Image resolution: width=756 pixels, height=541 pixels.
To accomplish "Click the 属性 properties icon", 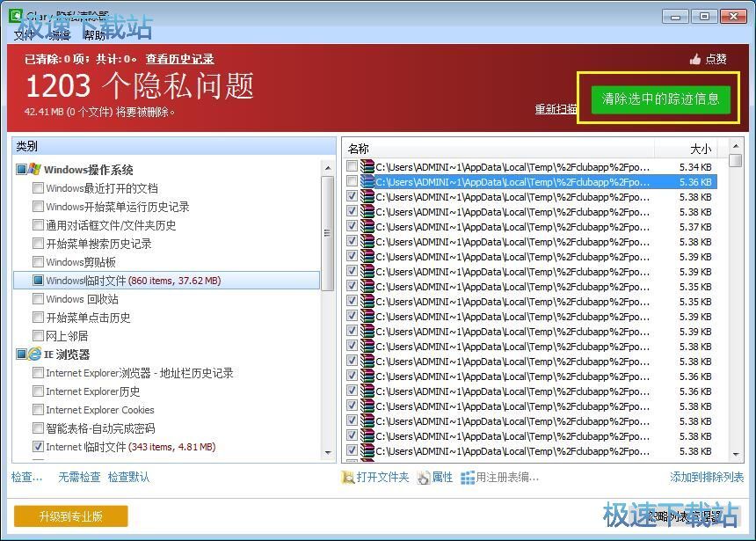I will [424, 478].
